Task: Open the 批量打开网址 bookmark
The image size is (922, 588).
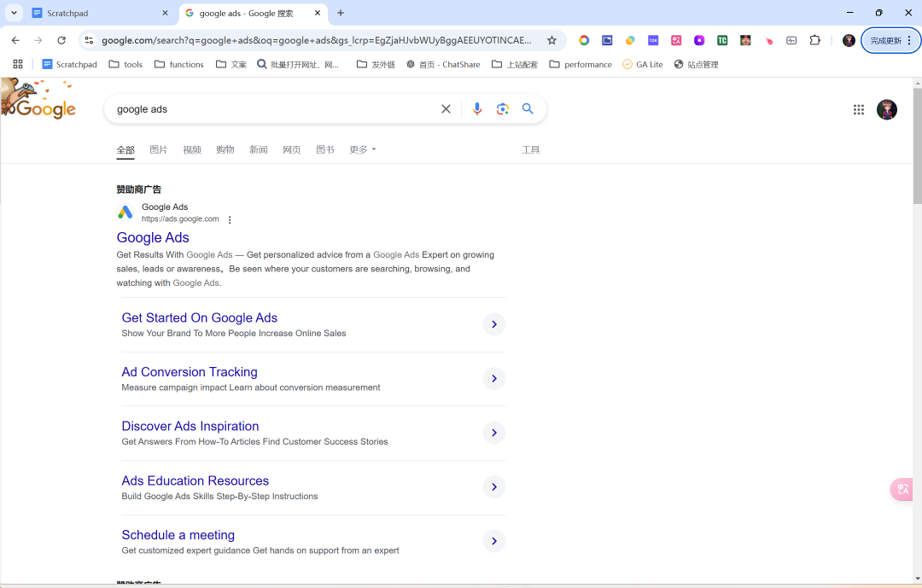Action: (x=298, y=64)
